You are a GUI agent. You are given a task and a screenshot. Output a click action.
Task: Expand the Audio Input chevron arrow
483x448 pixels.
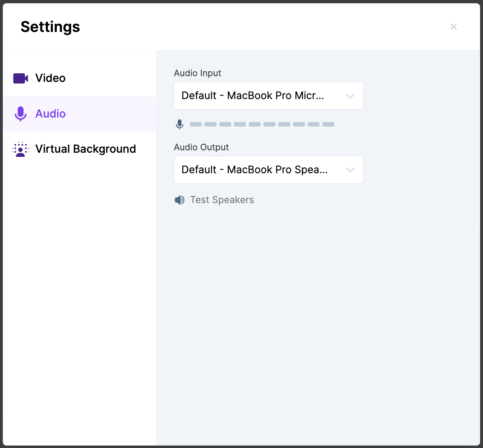[x=350, y=96]
